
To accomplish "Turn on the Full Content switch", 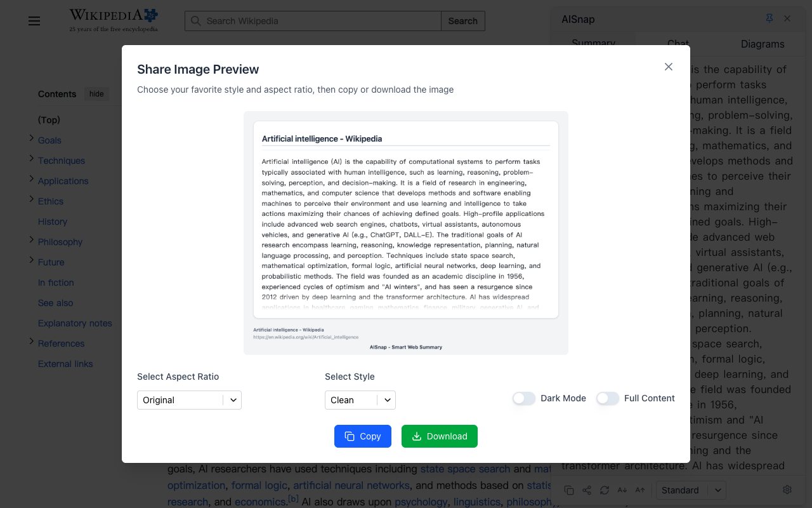I will tap(607, 398).
